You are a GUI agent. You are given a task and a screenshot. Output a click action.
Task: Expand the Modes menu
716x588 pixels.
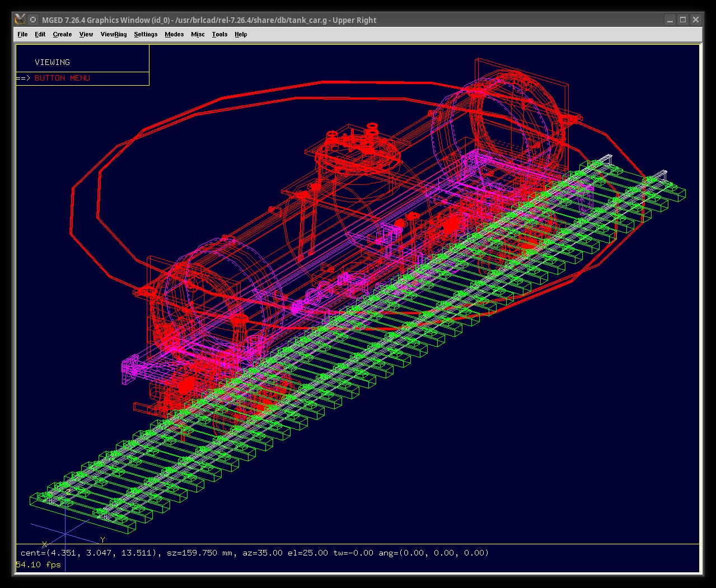click(174, 34)
